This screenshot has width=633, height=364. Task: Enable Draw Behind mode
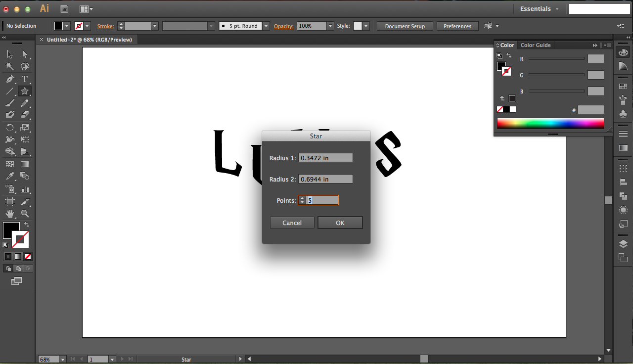[18, 269]
